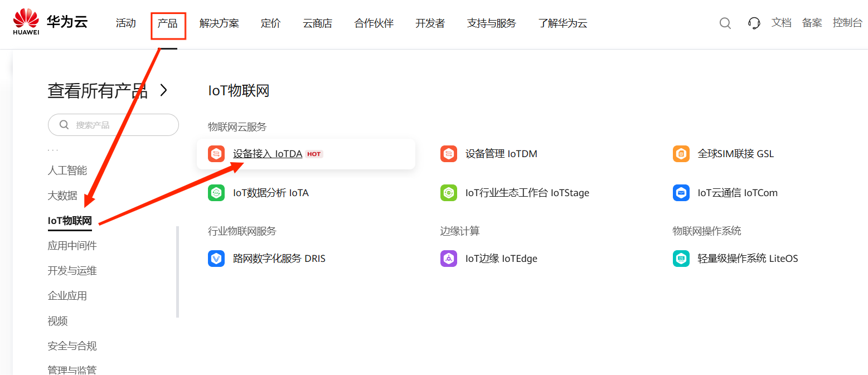Click the 边缘计算 section label
This screenshot has width=868, height=375.
(x=460, y=231)
